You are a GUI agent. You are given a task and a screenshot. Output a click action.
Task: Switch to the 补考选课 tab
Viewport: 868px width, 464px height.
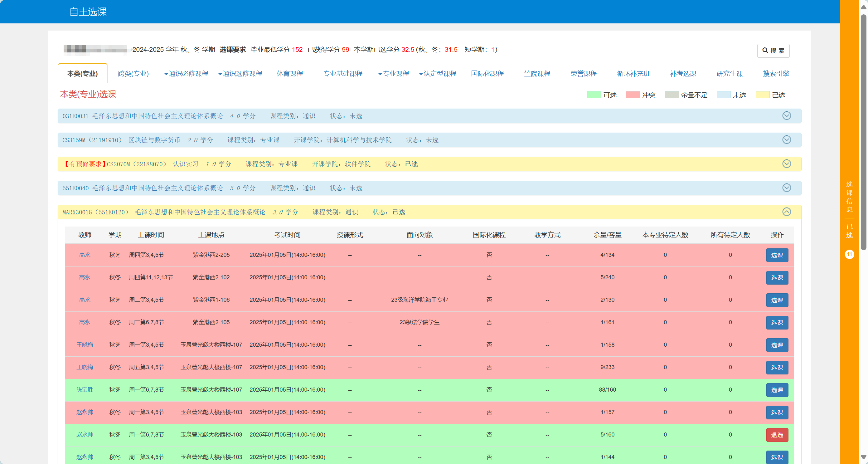pyautogui.click(x=683, y=74)
